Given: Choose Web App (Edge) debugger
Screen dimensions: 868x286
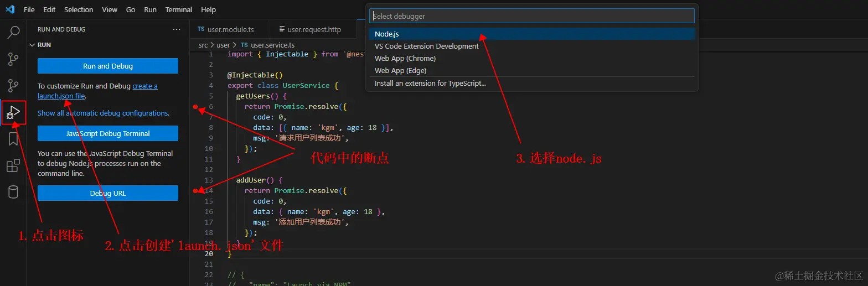Looking at the screenshot, I should click(532, 70).
